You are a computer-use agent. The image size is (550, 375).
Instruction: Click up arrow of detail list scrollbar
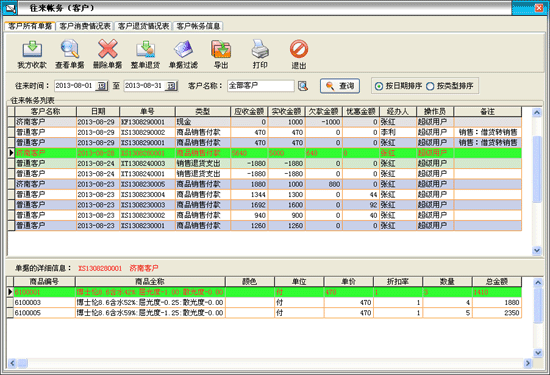(538, 282)
